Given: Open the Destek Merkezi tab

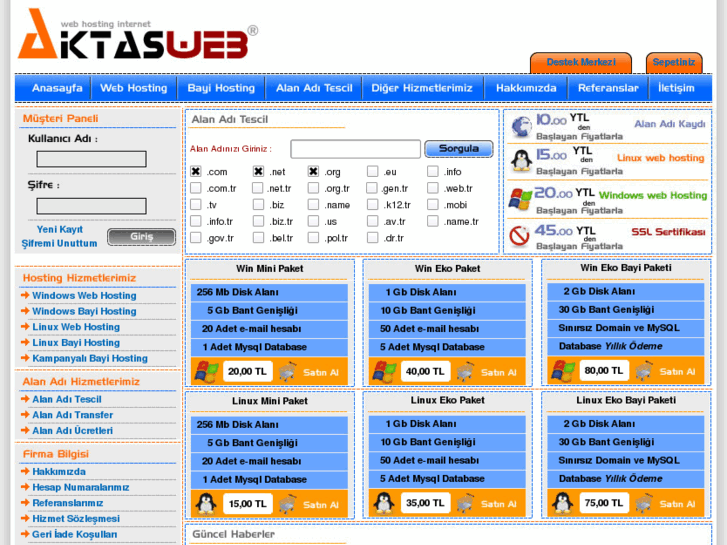Looking at the screenshot, I should point(581,63).
